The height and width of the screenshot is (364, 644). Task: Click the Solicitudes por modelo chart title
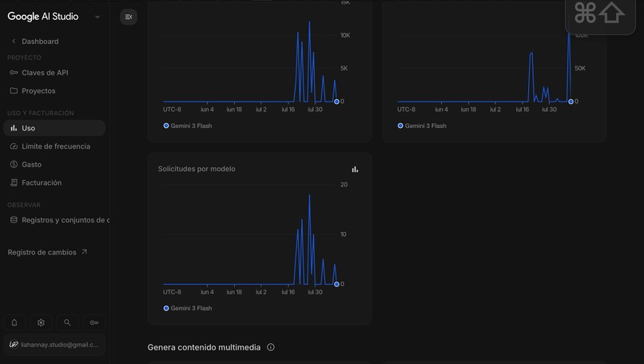tap(197, 169)
